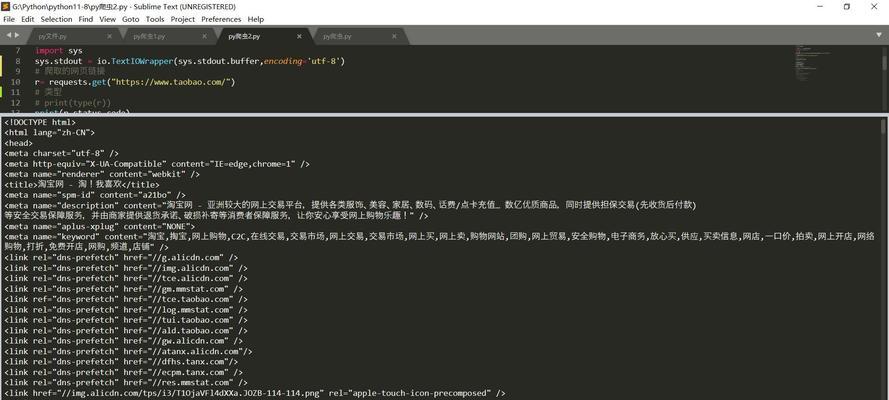Switch to the py爬虫.py tab
This screenshot has width=889, height=400.
point(359,36)
